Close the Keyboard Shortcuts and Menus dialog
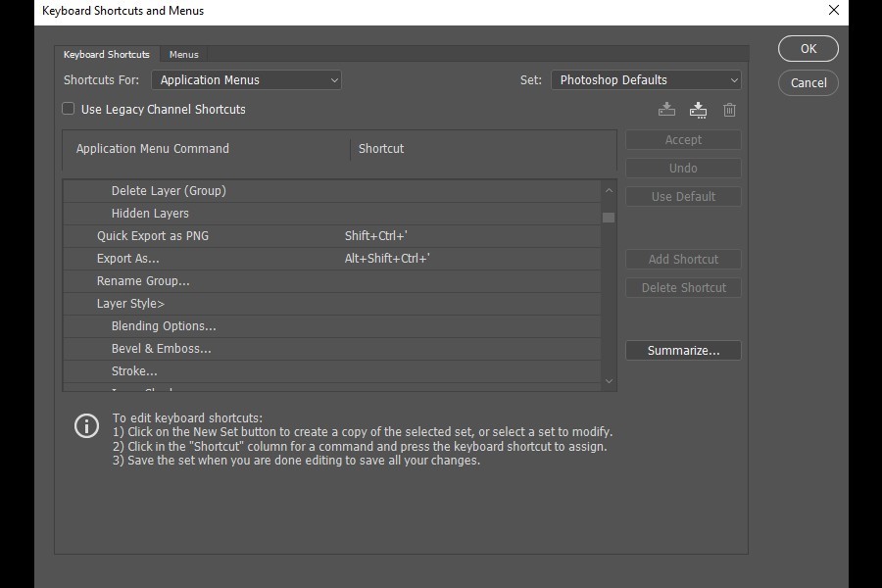The height and width of the screenshot is (588, 882). [834, 10]
